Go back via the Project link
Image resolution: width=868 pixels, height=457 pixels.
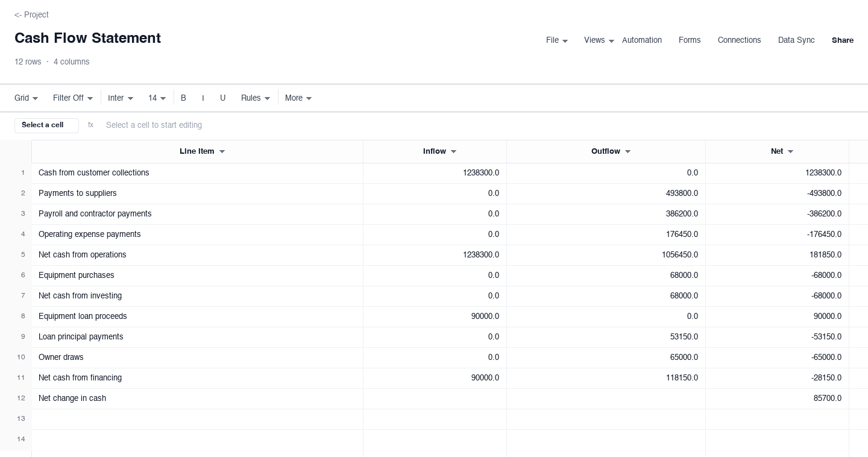point(31,14)
